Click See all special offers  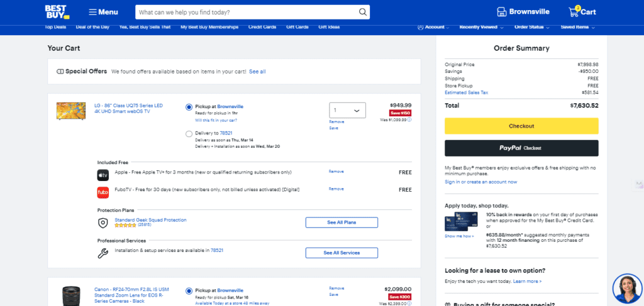click(x=257, y=72)
